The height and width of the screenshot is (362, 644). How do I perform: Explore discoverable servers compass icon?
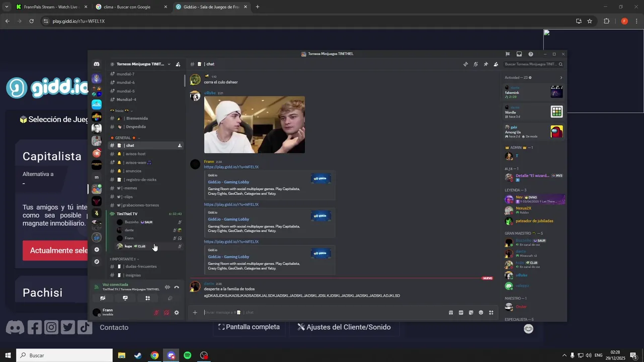click(x=97, y=261)
